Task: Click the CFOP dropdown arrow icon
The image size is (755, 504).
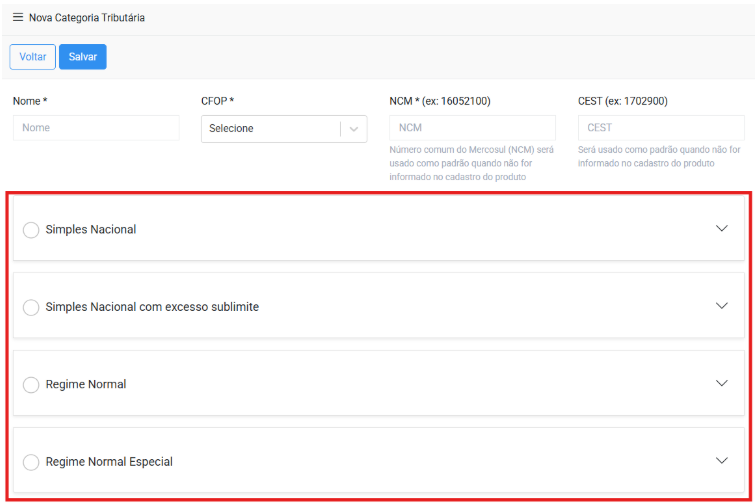Action: [354, 129]
